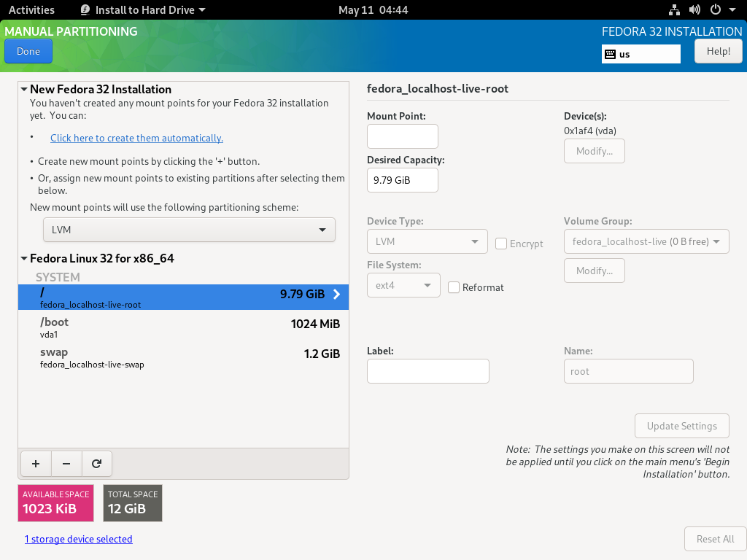Click the Help! button
Screen dimensions: 747x560
718,52
